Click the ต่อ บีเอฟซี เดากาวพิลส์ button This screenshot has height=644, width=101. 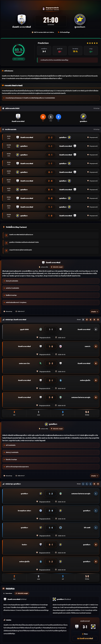click(x=85, y=638)
